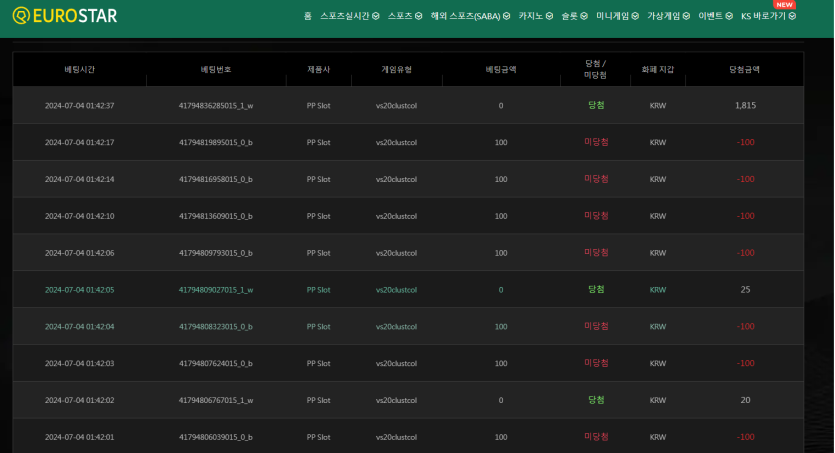Click -100 amount in the 01:42:10 row
The image size is (835, 453).
tap(745, 216)
